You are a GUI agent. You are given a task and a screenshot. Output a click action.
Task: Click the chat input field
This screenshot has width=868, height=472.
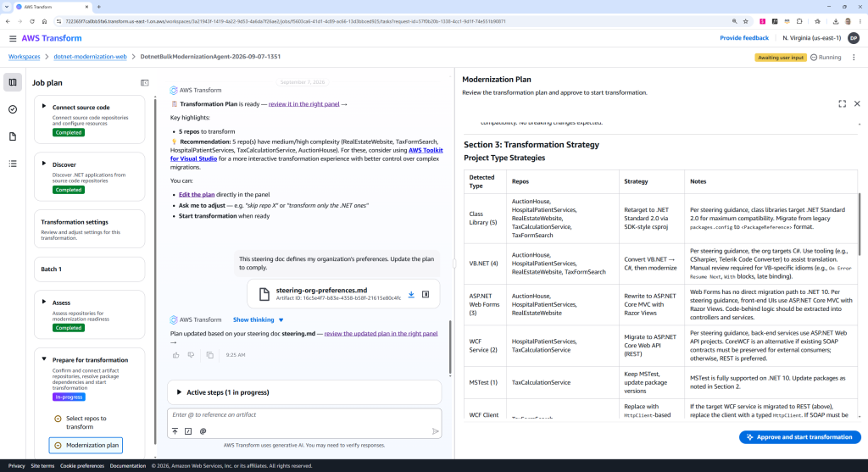pyautogui.click(x=304, y=415)
